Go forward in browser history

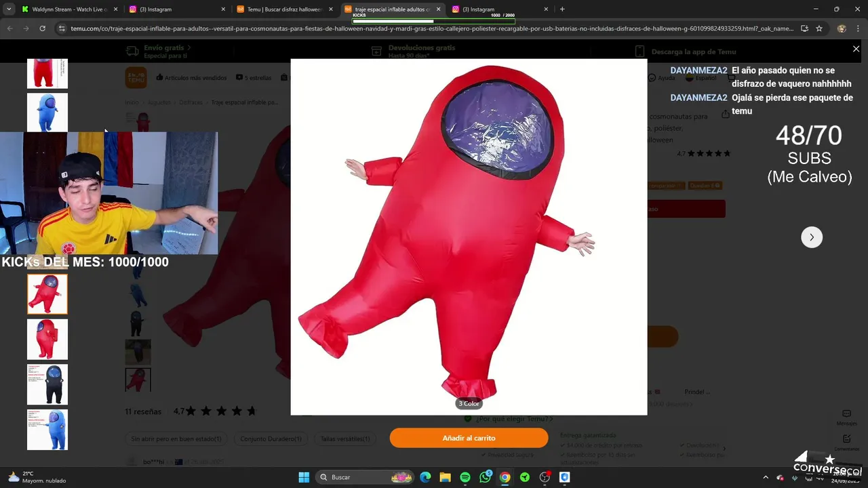[26, 28]
